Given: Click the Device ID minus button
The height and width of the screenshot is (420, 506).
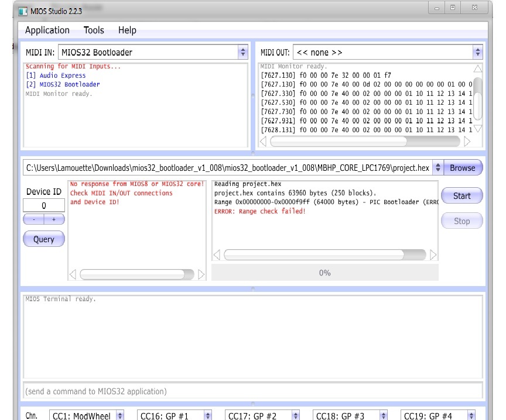Looking at the screenshot, I should [33, 219].
